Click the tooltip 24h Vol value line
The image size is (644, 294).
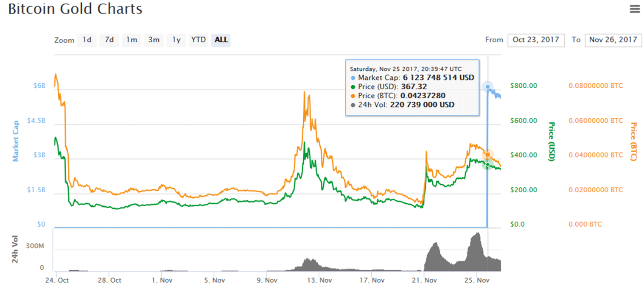point(402,105)
